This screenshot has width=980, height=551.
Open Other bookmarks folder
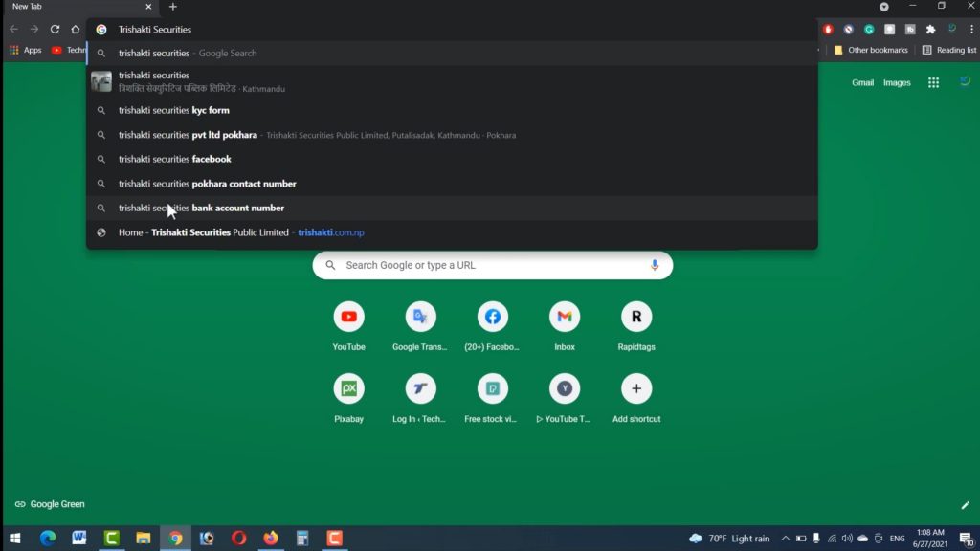(871, 50)
